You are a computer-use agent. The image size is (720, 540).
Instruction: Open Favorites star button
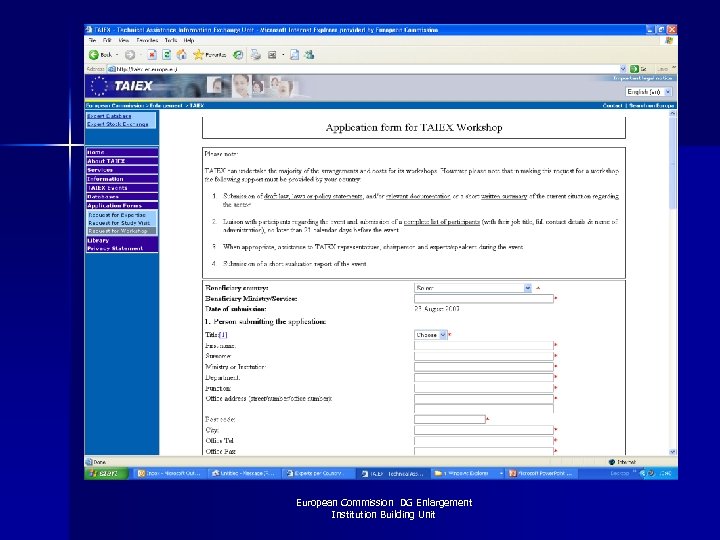click(209, 55)
